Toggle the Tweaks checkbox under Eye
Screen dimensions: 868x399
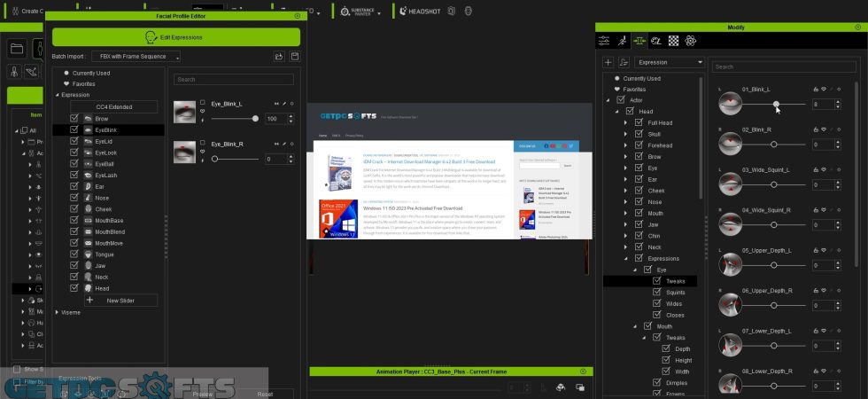coord(656,281)
